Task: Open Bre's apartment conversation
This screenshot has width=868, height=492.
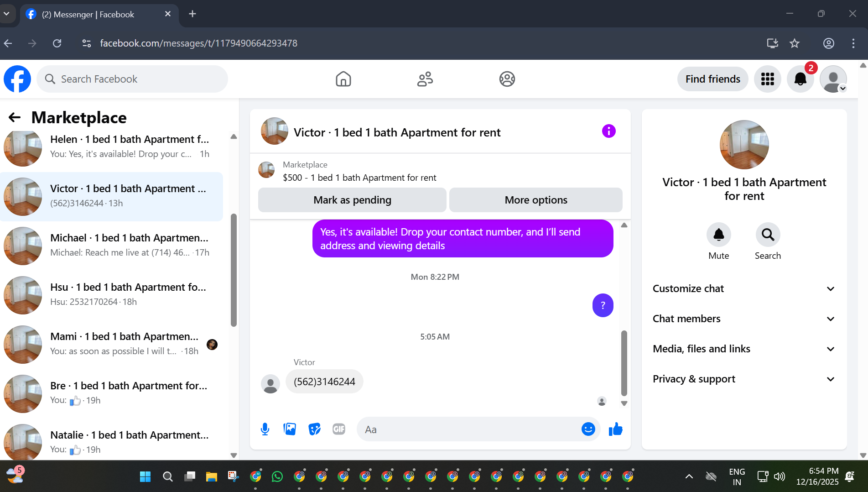Action: [x=112, y=393]
